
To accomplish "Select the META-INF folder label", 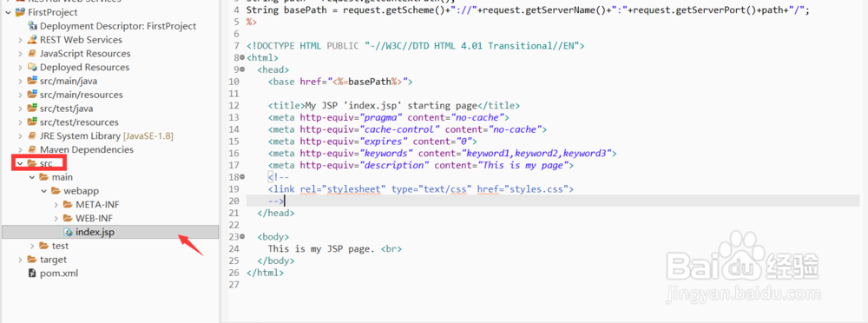I will coord(97,204).
